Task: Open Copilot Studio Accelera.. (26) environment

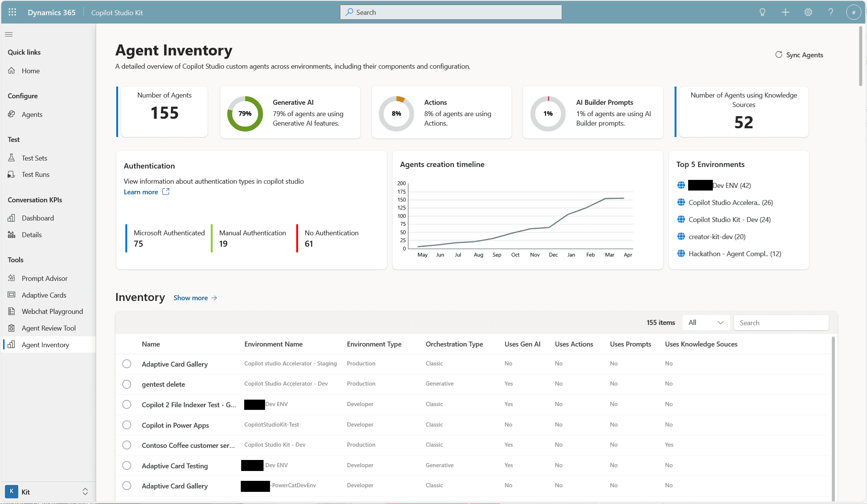Action: click(x=731, y=202)
